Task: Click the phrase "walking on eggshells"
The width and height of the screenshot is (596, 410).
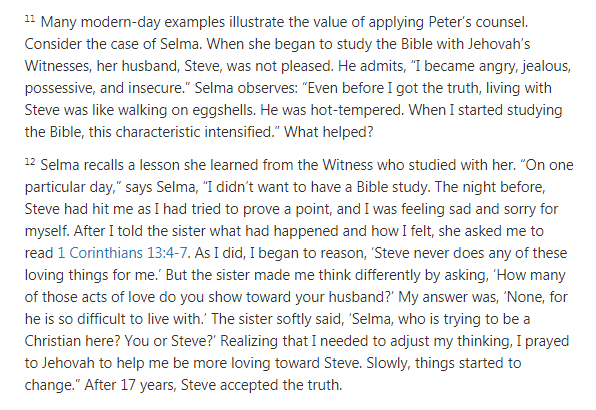Action: point(187,110)
